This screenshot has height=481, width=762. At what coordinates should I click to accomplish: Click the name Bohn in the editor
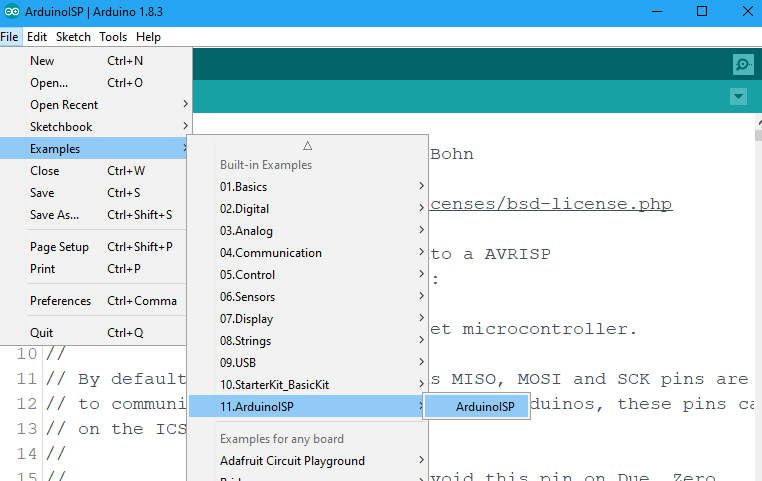[x=452, y=154]
